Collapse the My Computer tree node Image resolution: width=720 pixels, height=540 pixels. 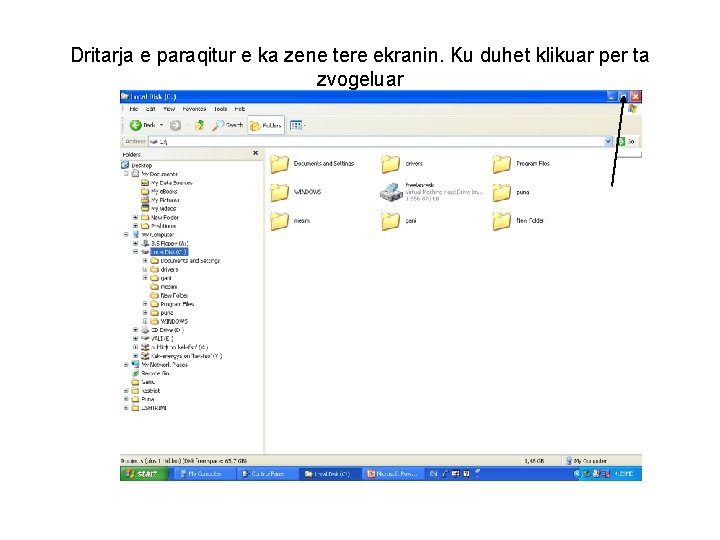(x=126, y=235)
